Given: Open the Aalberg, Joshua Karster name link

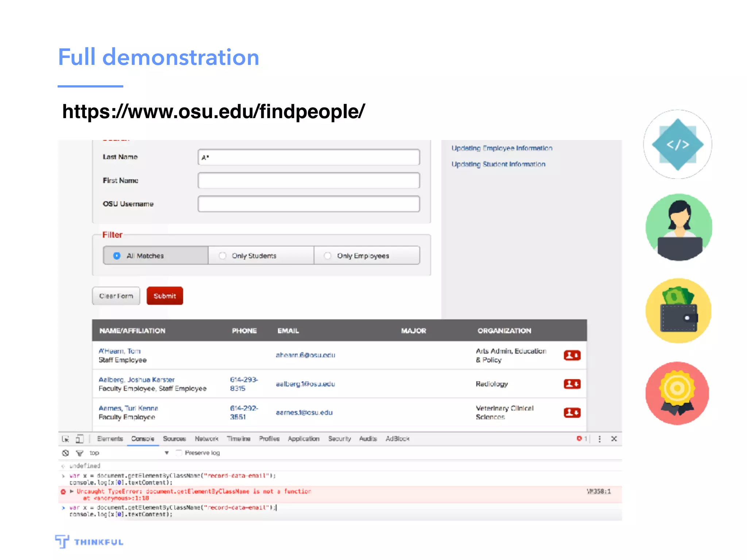Looking at the screenshot, I should tap(137, 380).
